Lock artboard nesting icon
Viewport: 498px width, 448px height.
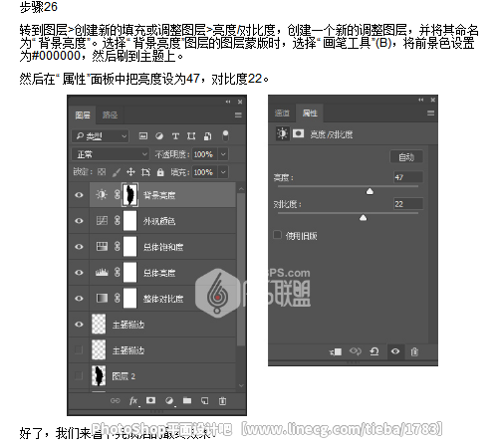[x=145, y=172]
